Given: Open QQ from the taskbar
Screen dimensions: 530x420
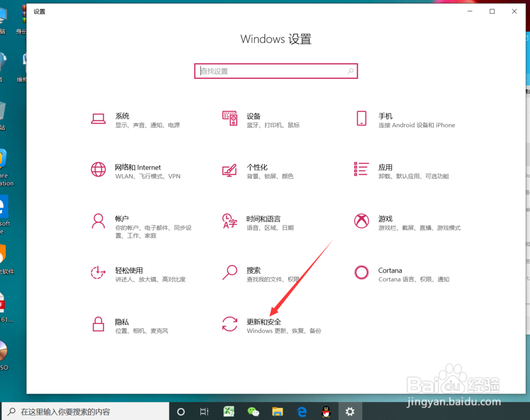Looking at the screenshot, I should coord(325,411).
